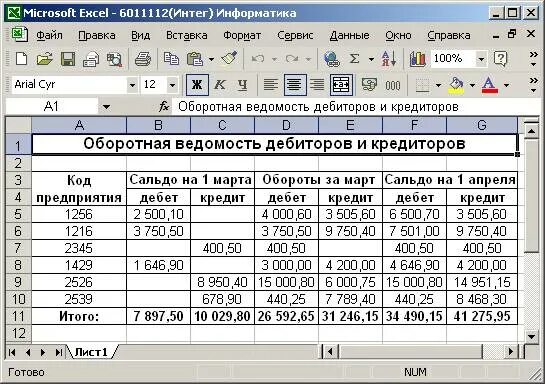Click the Paste clipboard icon

coord(195,59)
